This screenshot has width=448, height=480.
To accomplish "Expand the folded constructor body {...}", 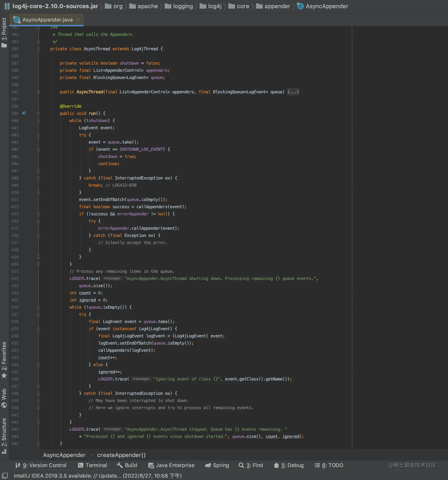I will point(293,92).
